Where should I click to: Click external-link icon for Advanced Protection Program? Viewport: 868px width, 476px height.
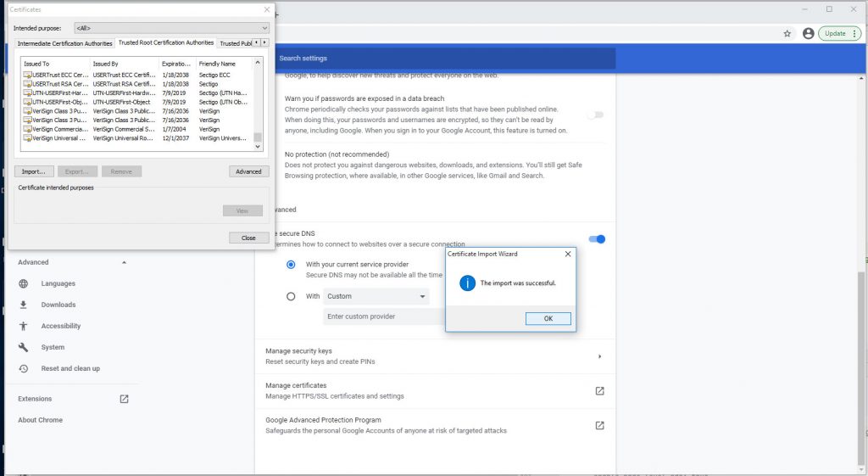tap(599, 426)
